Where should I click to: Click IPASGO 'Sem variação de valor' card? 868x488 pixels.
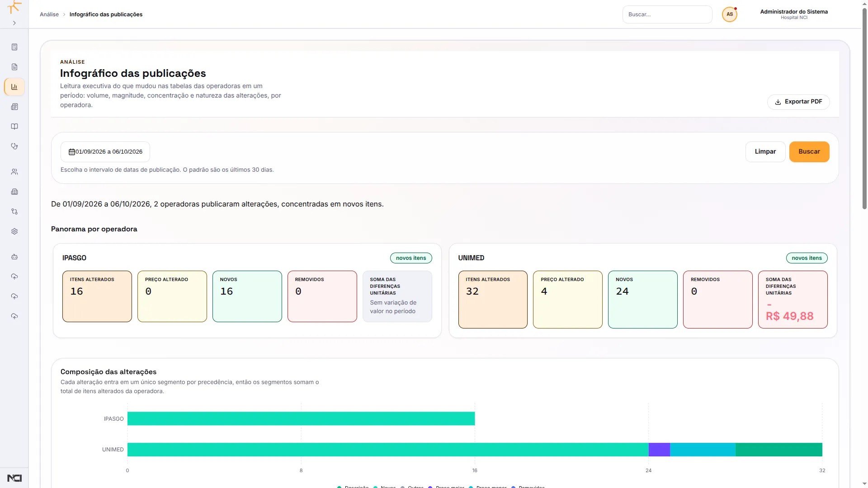pyautogui.click(x=397, y=296)
